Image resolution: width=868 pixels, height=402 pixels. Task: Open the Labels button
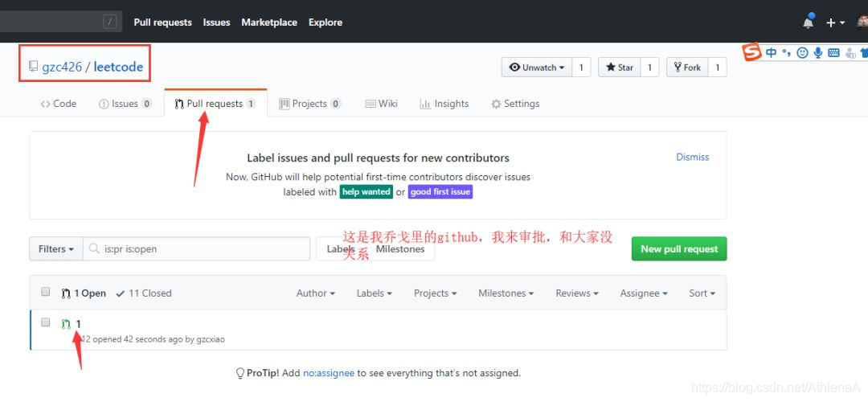[341, 249]
